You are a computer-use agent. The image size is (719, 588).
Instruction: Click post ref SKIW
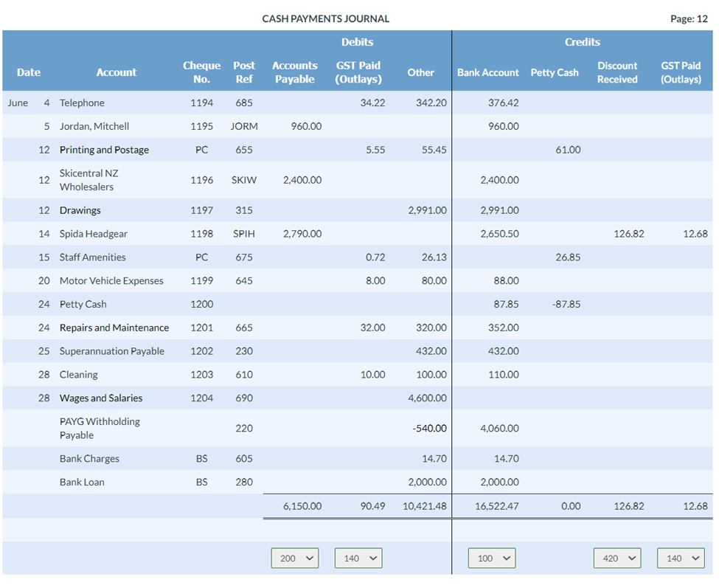244,180
